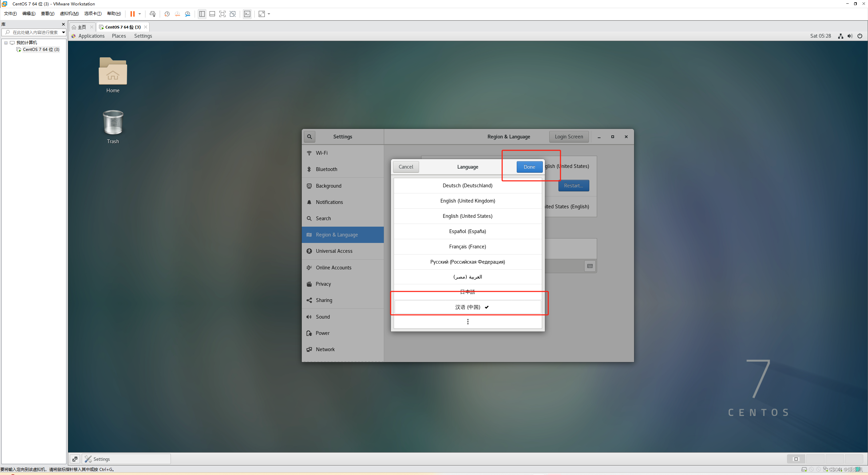Open the Places menu in CentOS
The width and height of the screenshot is (868, 475).
pos(119,36)
